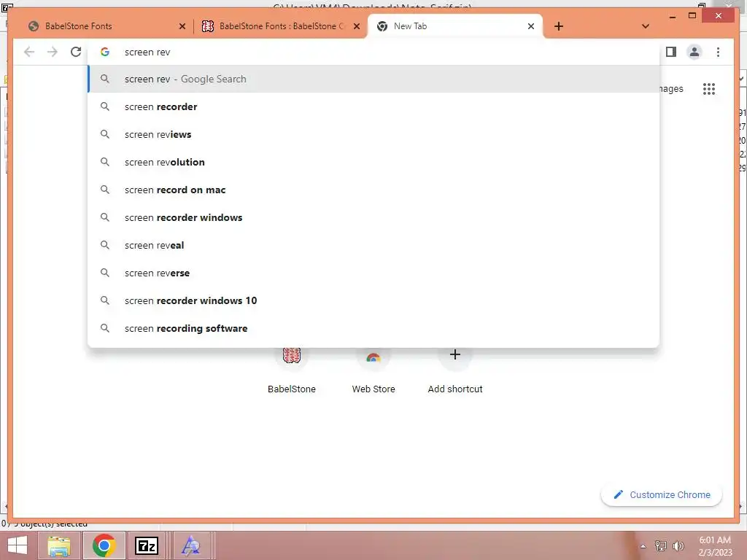The width and height of the screenshot is (747, 560).
Task: Minimize the Chrome window
Action: pos(673,16)
